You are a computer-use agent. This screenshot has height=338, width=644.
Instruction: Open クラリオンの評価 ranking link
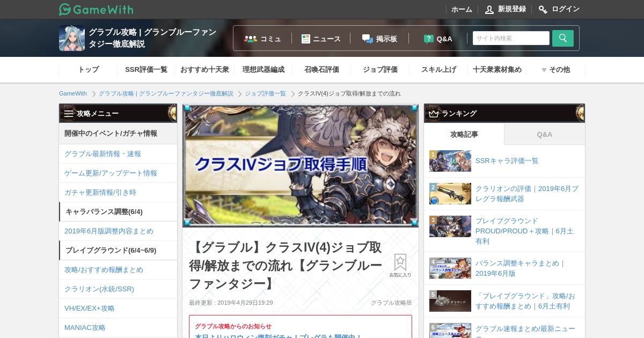pyautogui.click(x=527, y=194)
